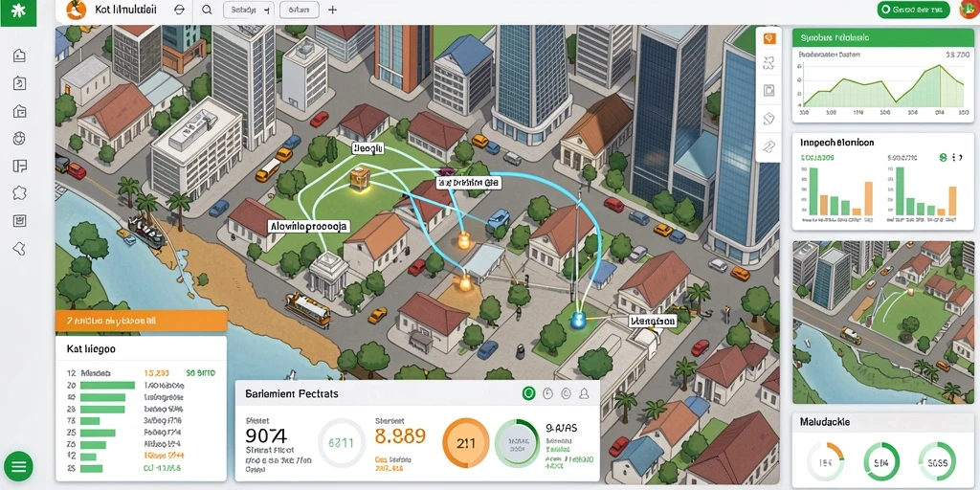Click the green hamburger menu button at bottom-left
The width and height of the screenshot is (980, 490).
tap(18, 466)
